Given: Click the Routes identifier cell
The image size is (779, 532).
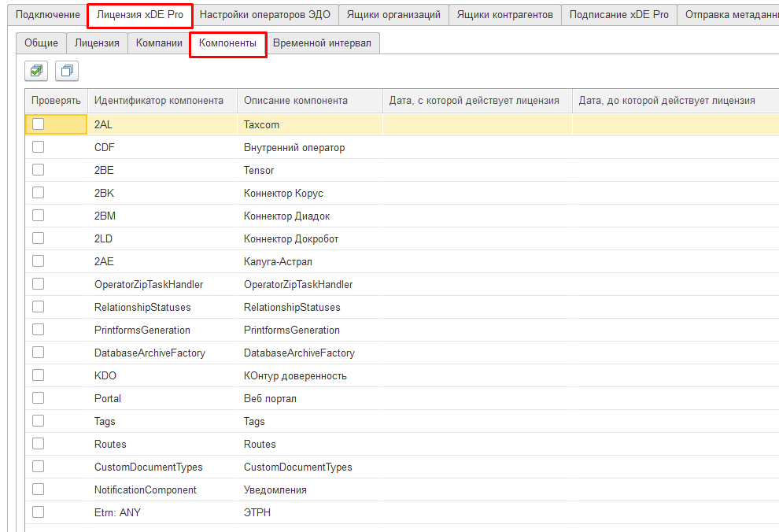Looking at the screenshot, I should coord(162,445).
